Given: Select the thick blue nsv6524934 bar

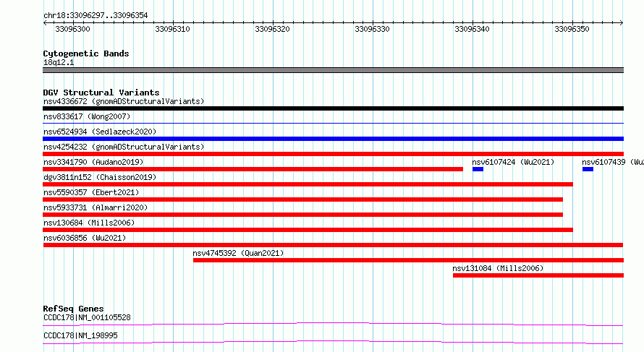Looking at the screenshot, I should click(x=333, y=139).
